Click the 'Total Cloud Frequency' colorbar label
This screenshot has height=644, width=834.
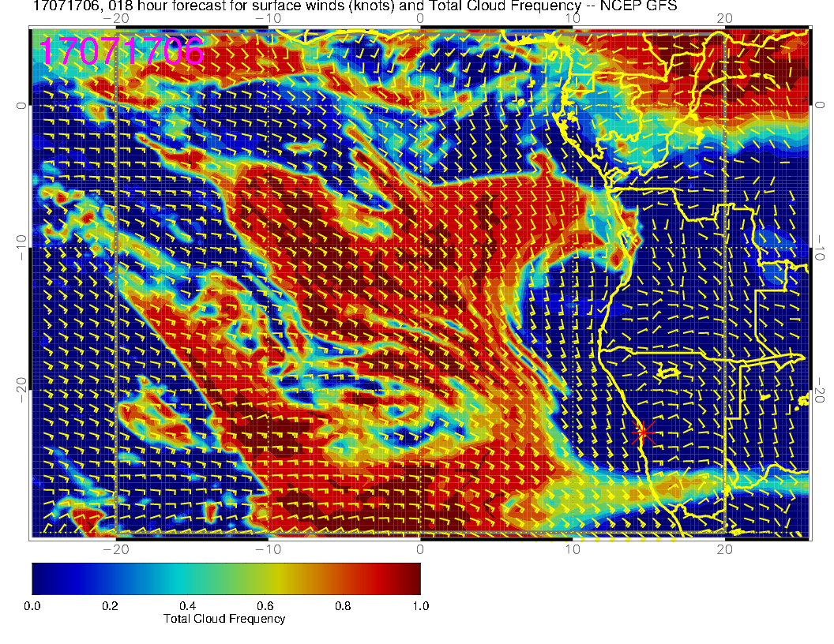224,619
